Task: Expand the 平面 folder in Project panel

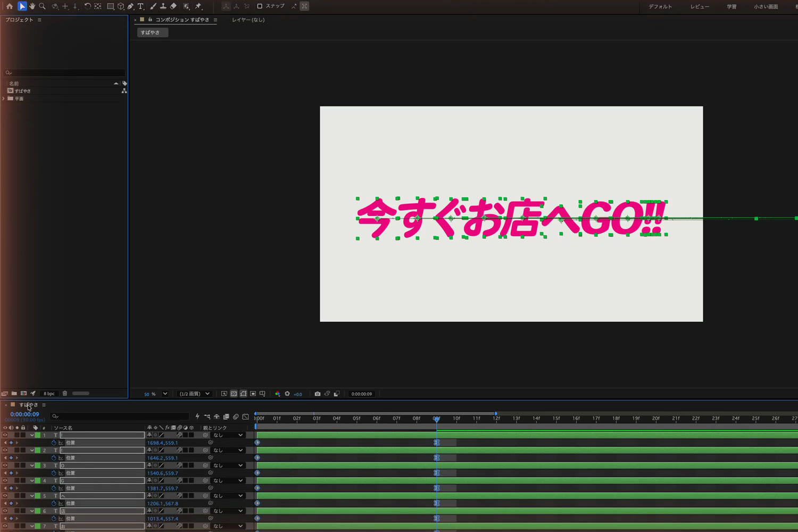Action: pyautogui.click(x=4, y=98)
